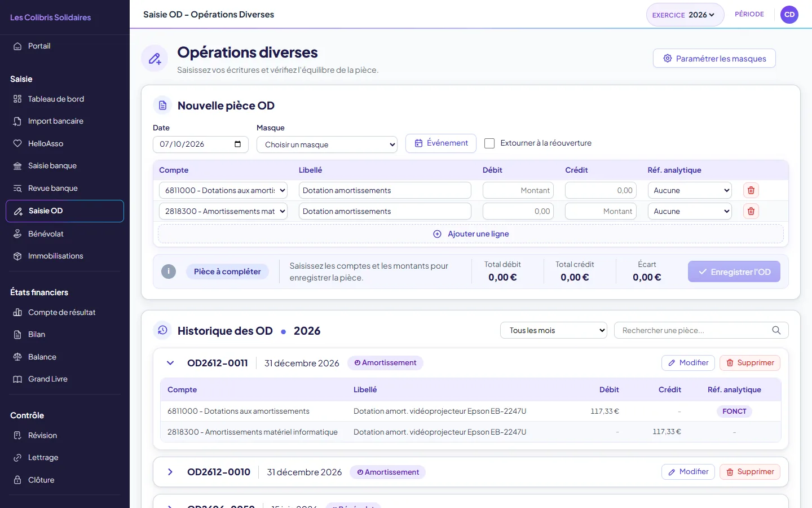Screen dimensions: 812x508
Task: Open the 6811000 account dropdown
Action: pyautogui.click(x=223, y=190)
